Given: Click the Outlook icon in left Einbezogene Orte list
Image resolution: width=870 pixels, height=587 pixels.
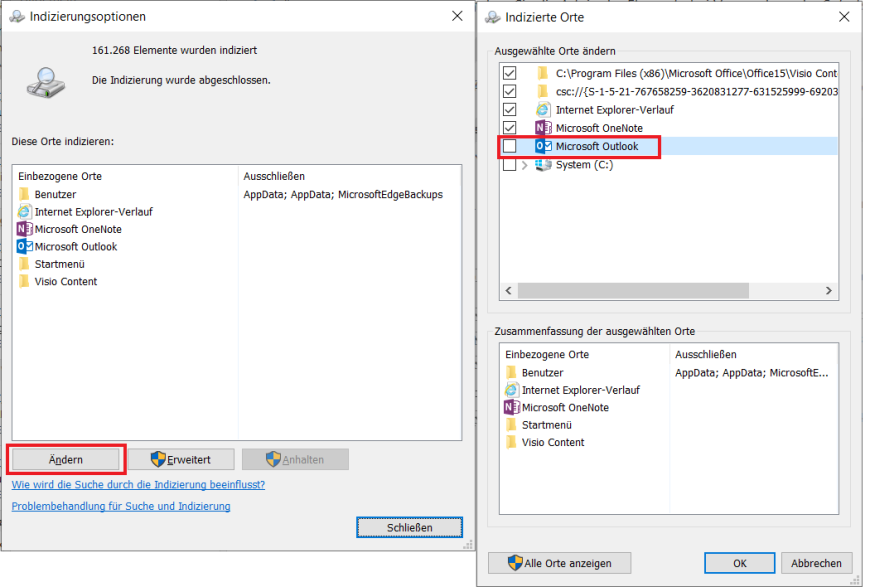Looking at the screenshot, I should coord(25,247).
